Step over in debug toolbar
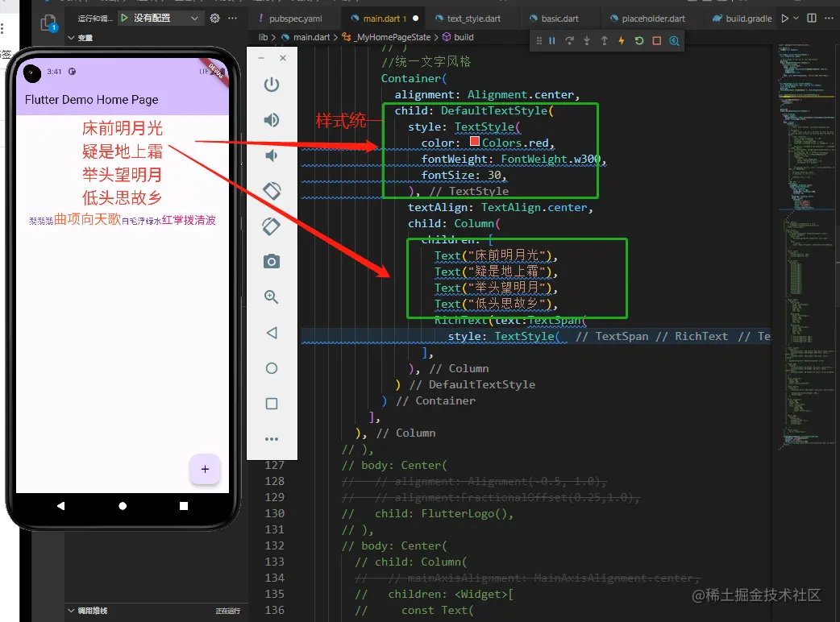840x622 pixels. tap(569, 40)
